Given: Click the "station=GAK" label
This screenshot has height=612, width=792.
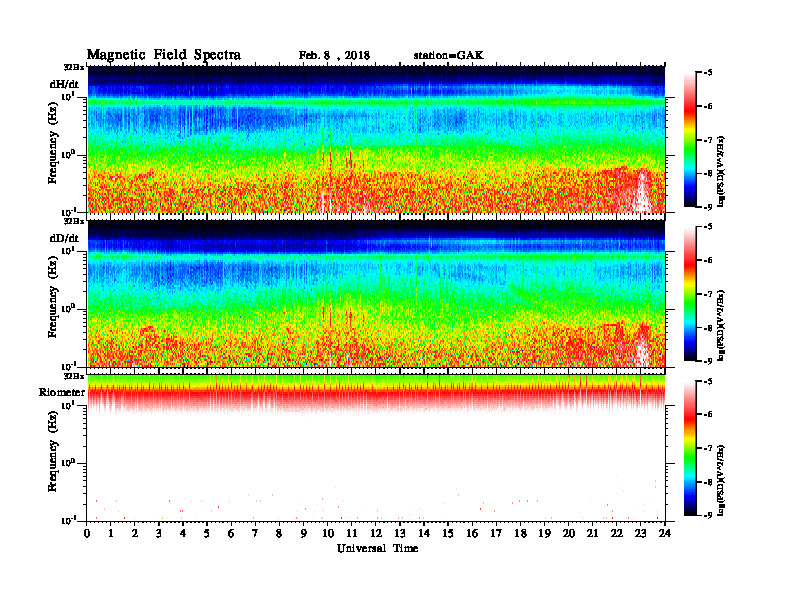Looking at the screenshot, I should (x=449, y=56).
